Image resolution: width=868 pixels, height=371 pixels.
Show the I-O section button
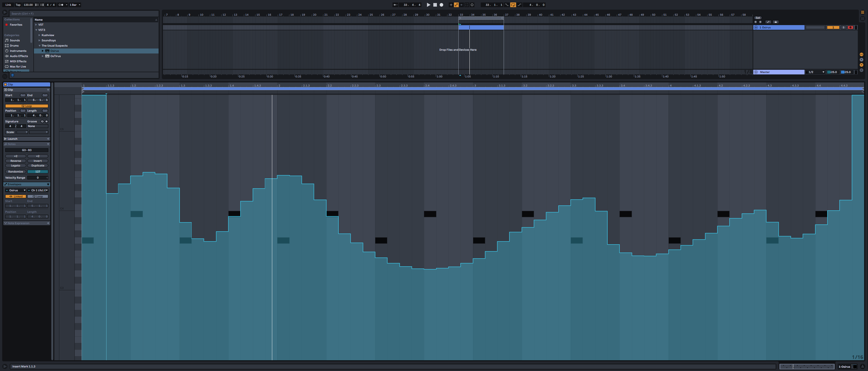861,55
